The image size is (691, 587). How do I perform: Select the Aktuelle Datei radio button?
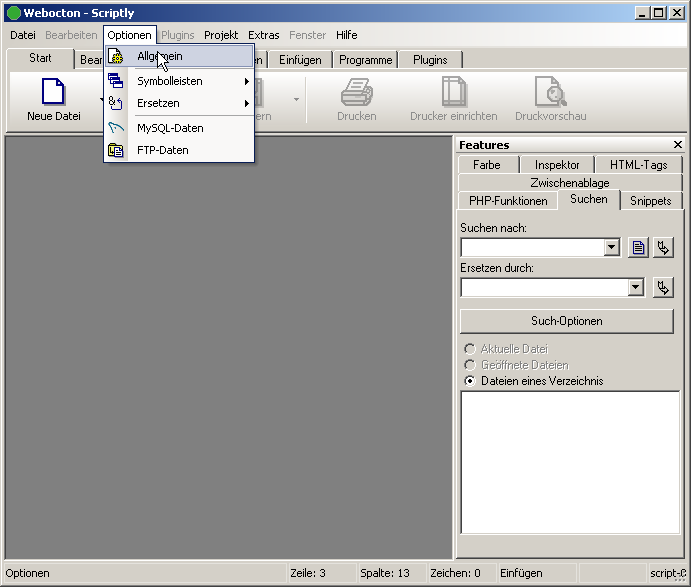coord(470,349)
